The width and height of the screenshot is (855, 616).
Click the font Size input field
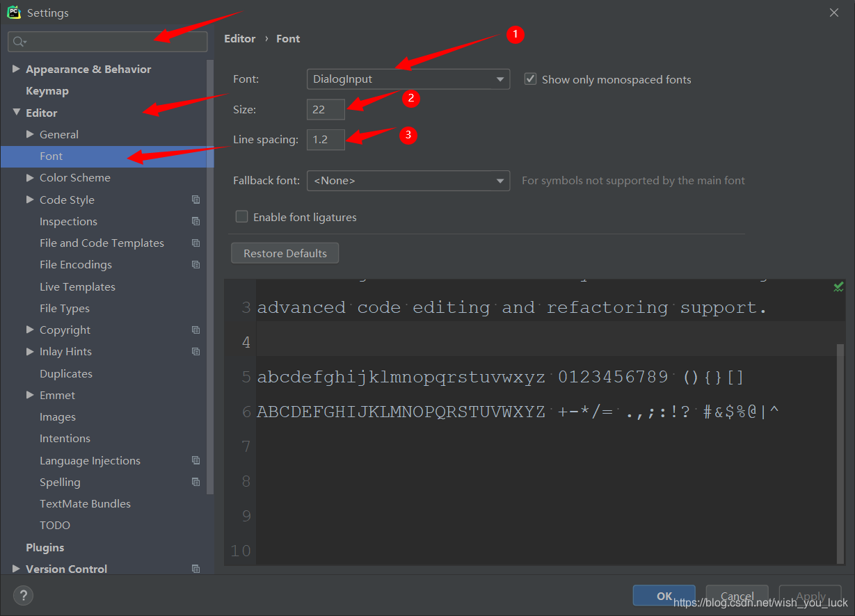click(326, 109)
